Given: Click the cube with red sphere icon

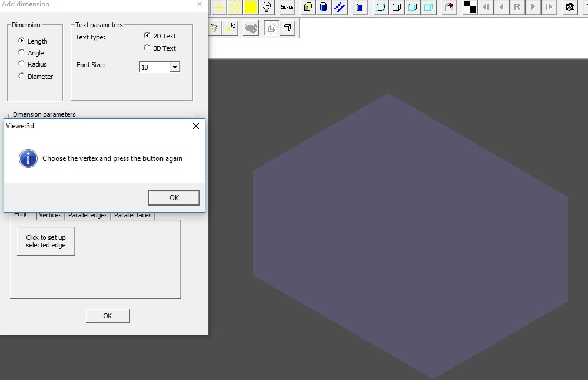Looking at the screenshot, I should pyautogui.click(x=449, y=7).
